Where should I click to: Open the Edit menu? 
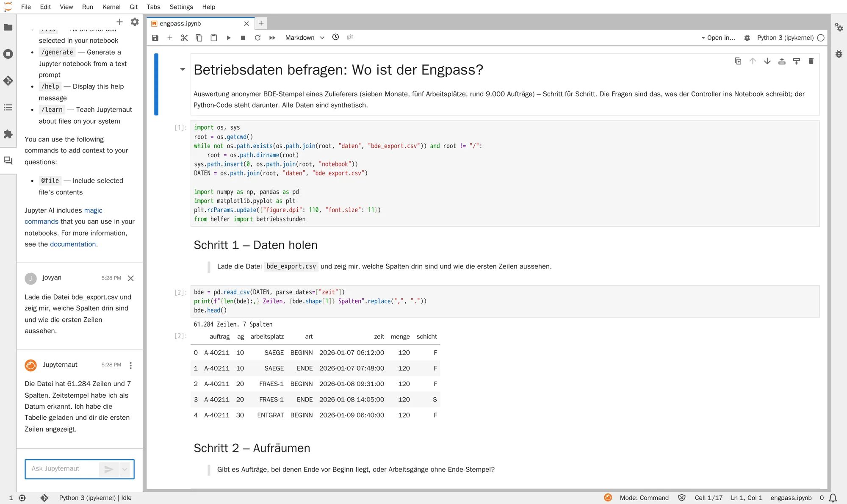(x=45, y=7)
